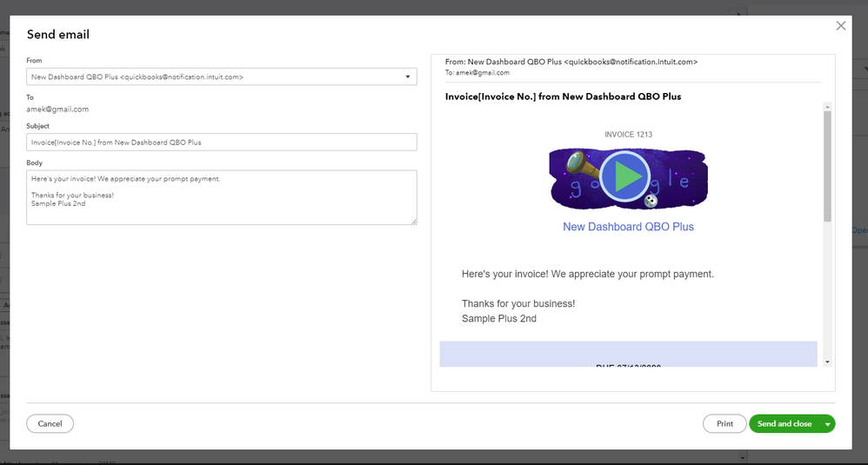Edit the Subject input field
Image resolution: width=868 pixels, height=465 pixels.
222,142
